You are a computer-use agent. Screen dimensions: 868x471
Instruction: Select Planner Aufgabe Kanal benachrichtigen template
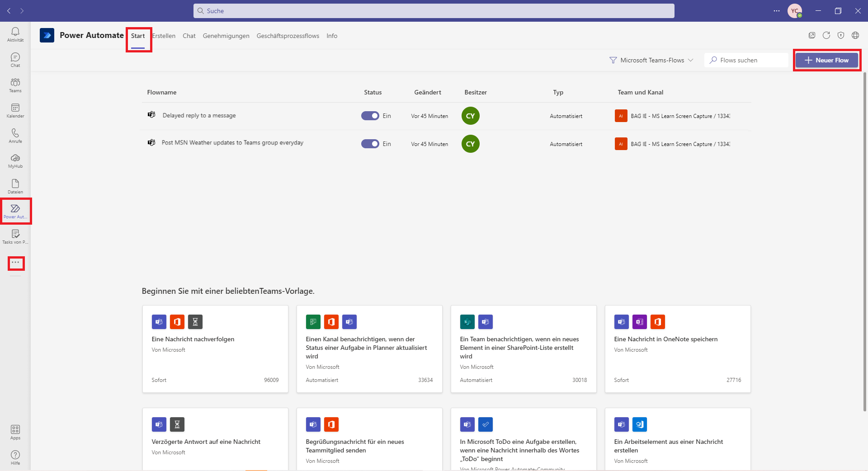(369, 349)
